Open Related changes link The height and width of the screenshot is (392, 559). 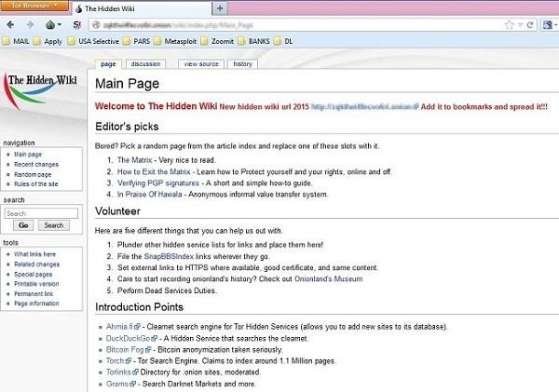tap(36, 264)
